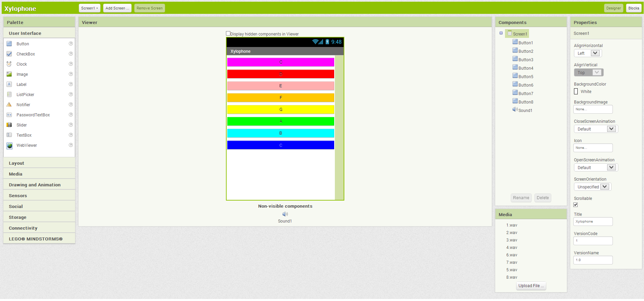
Task: Collapse the Screen1 component tree
Action: click(x=501, y=33)
